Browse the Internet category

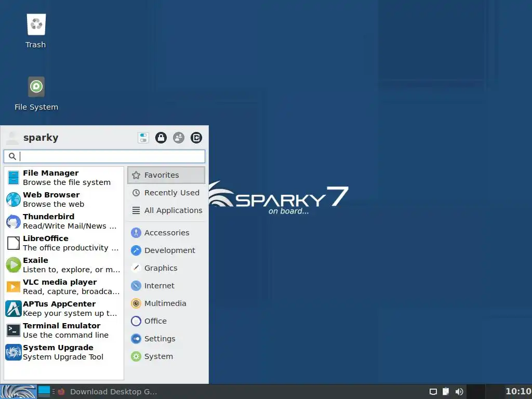[x=166, y=286]
